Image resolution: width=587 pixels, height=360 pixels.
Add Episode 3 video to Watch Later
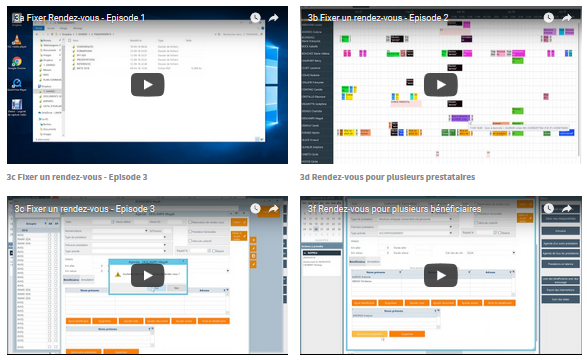(255, 208)
